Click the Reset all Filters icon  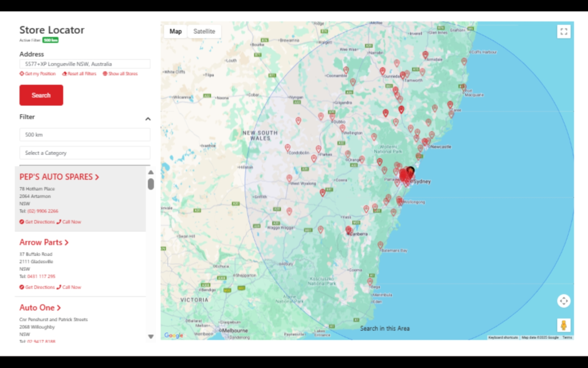pyautogui.click(x=65, y=74)
